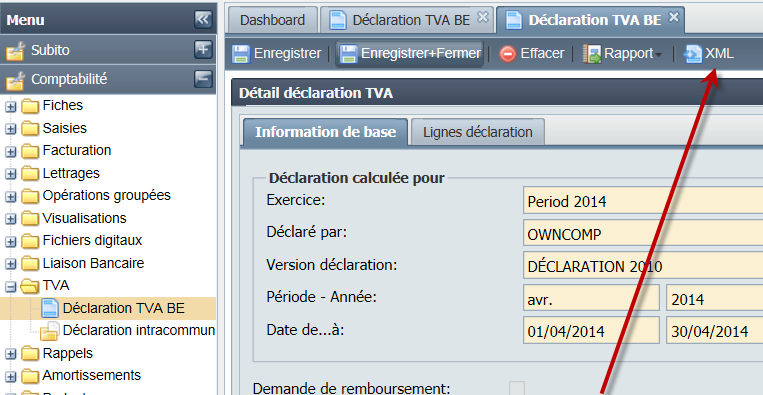Viewport: 763px width, 395px height.
Task: Expand the Facturation folder node
Action: tap(11, 152)
